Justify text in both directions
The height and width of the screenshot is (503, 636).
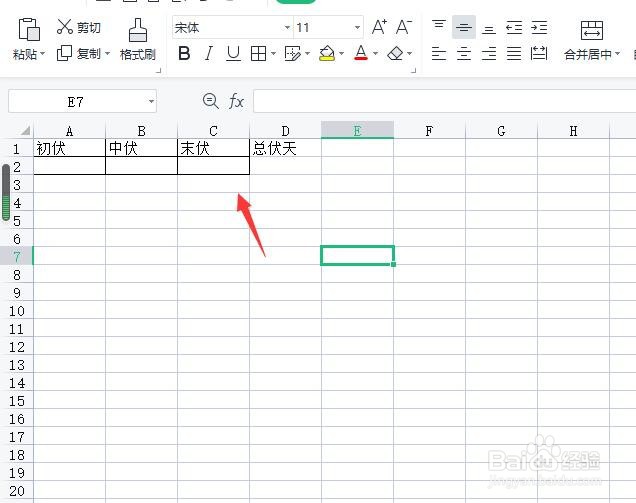514,53
